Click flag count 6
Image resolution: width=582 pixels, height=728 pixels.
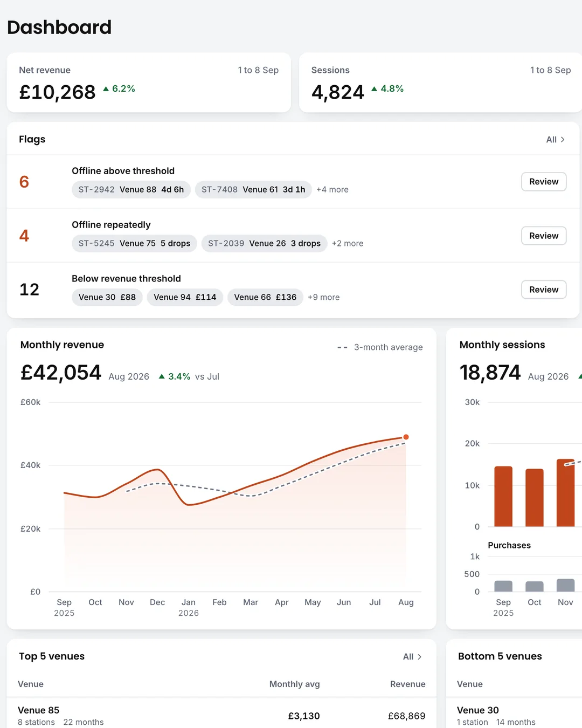pos(24,182)
